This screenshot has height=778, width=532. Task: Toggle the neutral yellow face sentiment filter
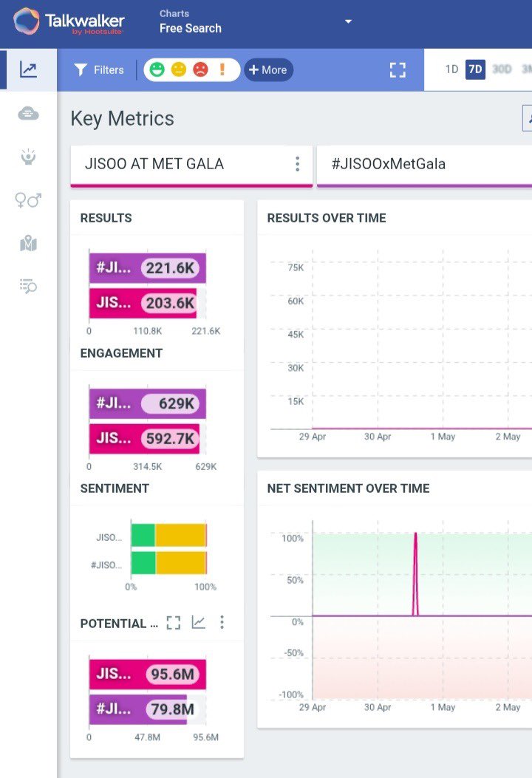click(179, 69)
